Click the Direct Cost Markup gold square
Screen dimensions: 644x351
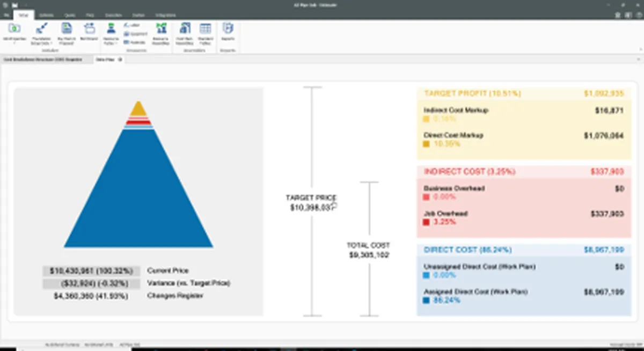[x=427, y=144]
